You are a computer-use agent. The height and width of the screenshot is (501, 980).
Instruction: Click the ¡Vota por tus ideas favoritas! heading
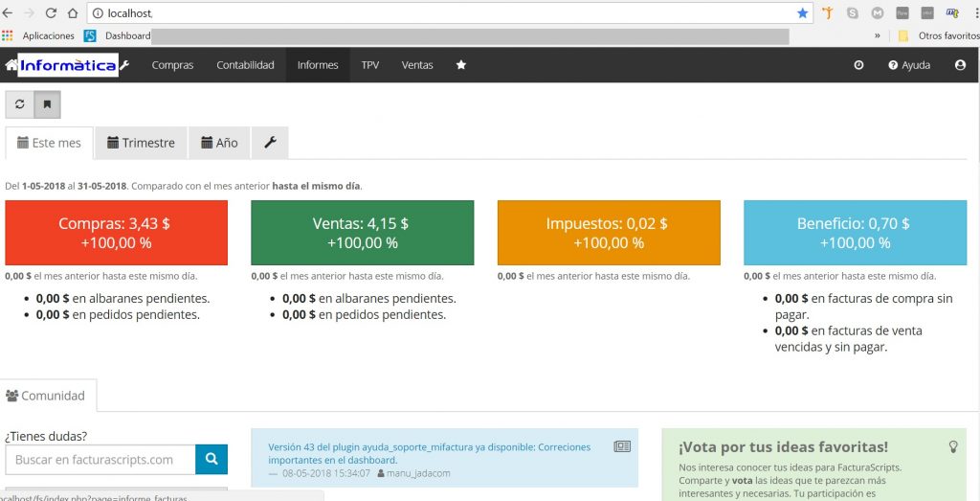coord(783,447)
